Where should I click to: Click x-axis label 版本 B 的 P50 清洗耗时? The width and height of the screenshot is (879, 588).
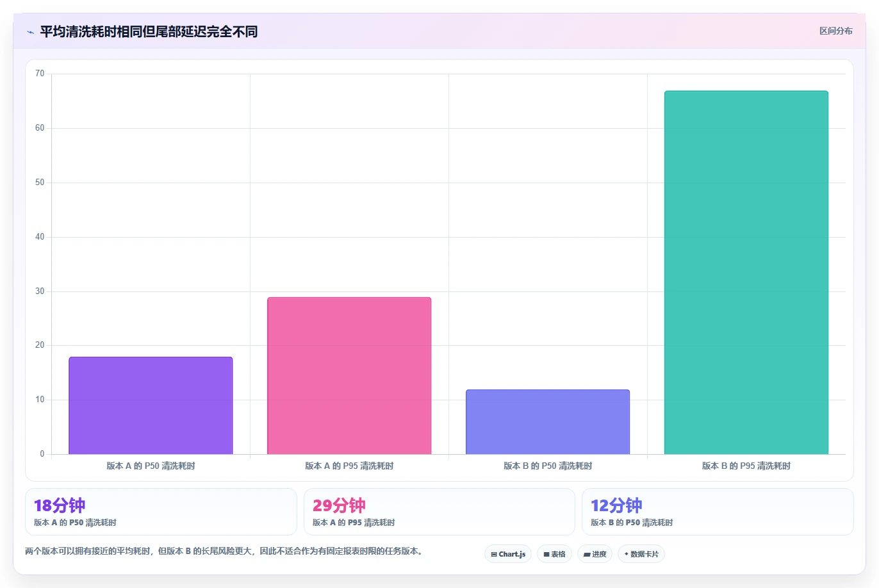(548, 466)
